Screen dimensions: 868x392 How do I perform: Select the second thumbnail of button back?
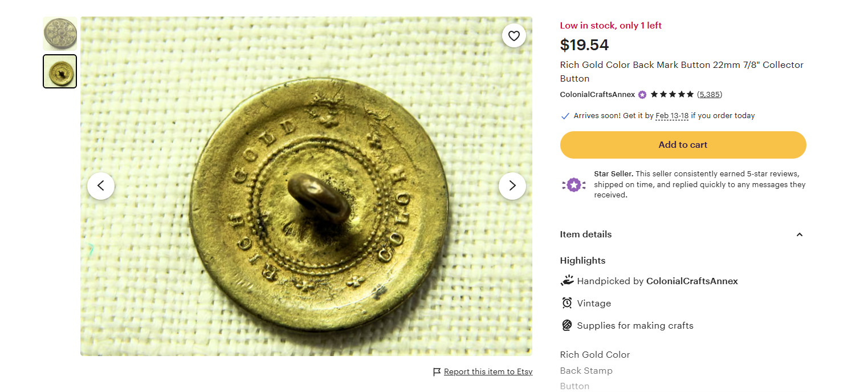60,71
